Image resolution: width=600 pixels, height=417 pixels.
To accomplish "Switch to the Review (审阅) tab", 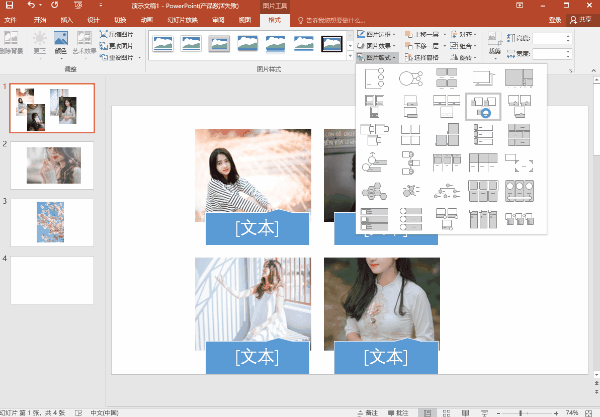I will pos(218,20).
